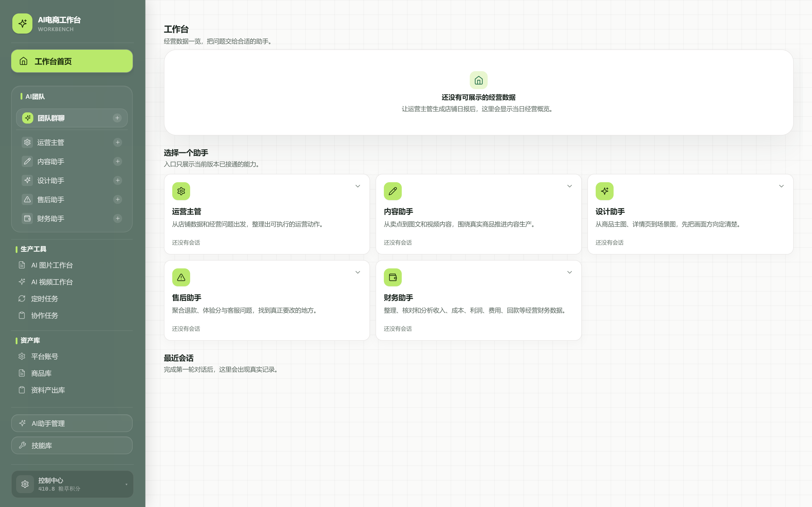Click the clipboard icon for 协作任务
Screen dimensions: 812x507
22,315
